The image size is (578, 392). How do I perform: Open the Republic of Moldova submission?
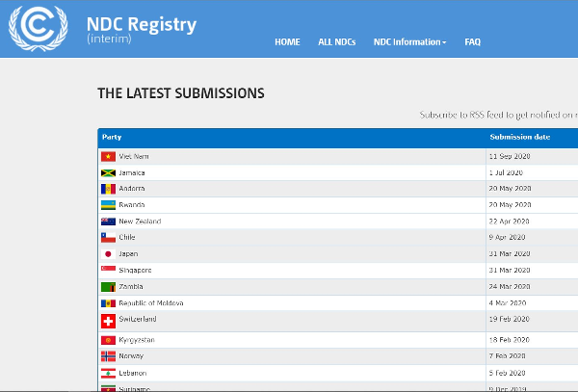(x=151, y=303)
